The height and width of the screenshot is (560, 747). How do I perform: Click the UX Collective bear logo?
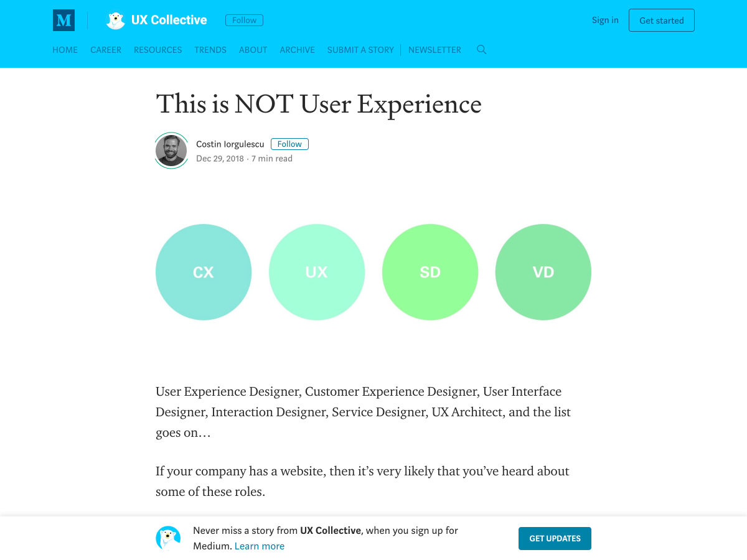[x=115, y=21]
